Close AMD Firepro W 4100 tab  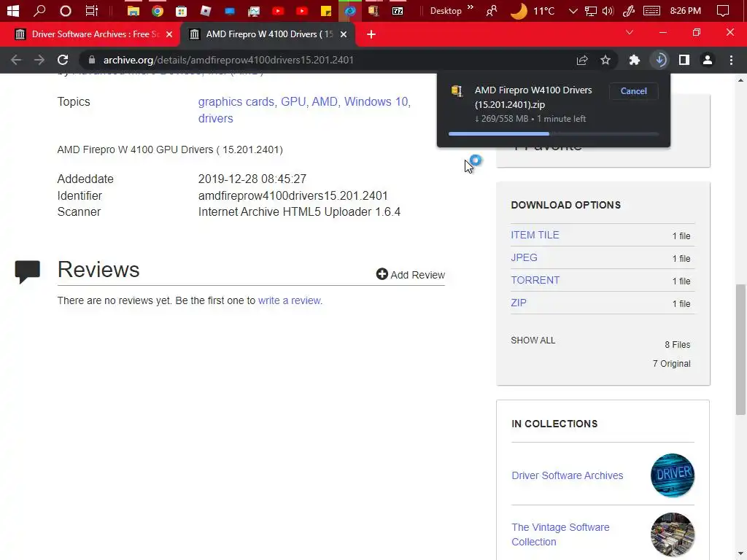click(344, 34)
